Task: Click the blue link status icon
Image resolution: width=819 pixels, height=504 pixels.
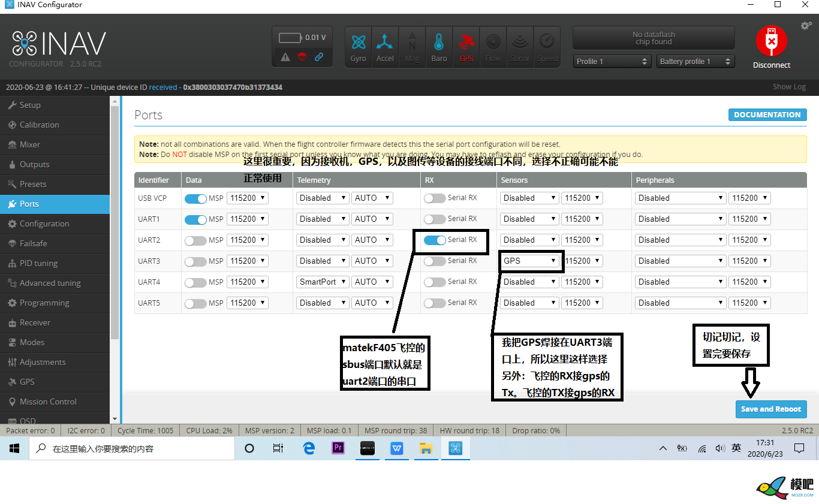Action: 319,58
